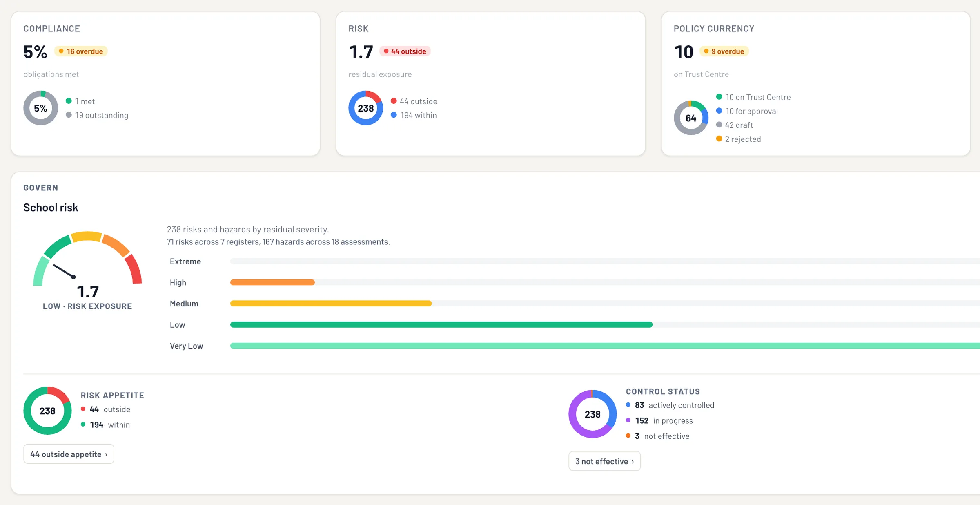The height and width of the screenshot is (505, 980).
Task: Select the '2 rejected' legend entry
Action: [x=739, y=139]
